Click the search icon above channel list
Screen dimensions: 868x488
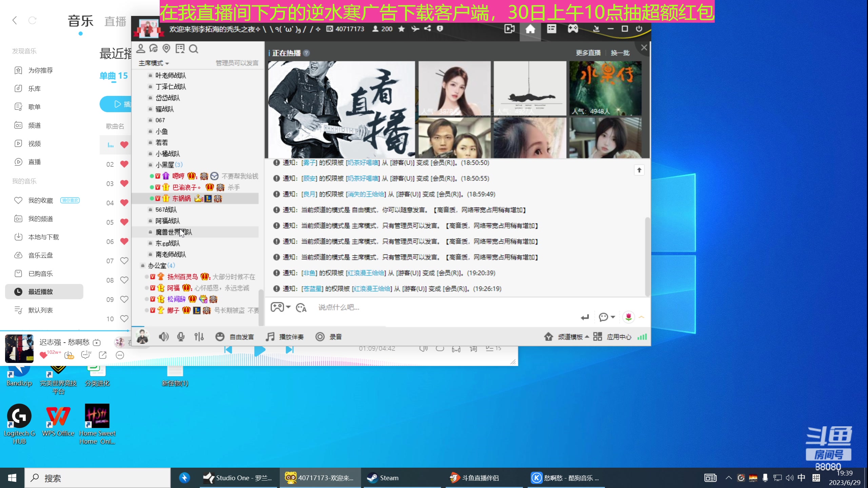(x=193, y=49)
